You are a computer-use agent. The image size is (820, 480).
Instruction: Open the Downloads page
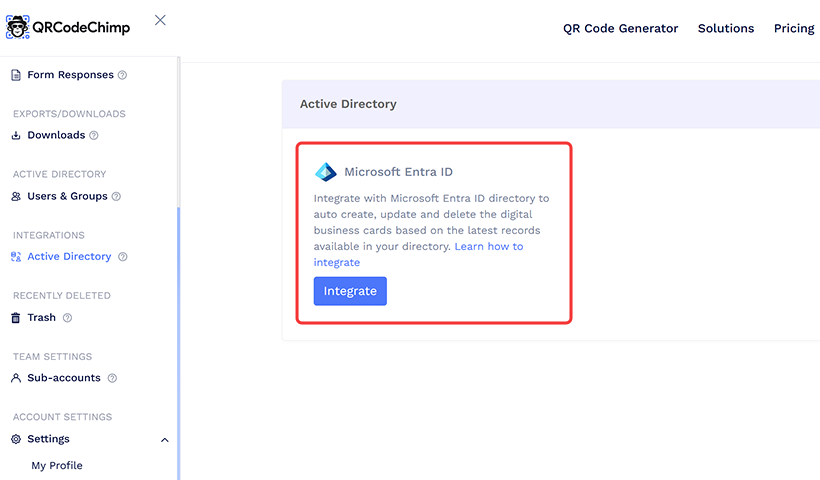[x=56, y=136]
